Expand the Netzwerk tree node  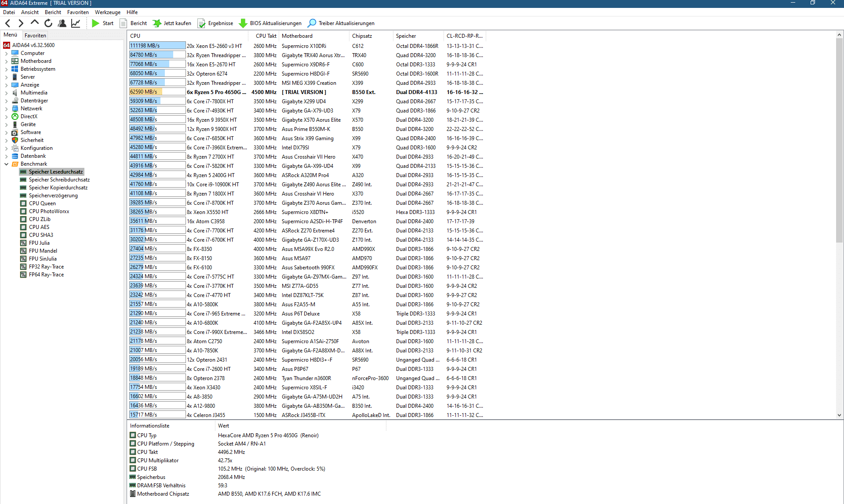pyautogui.click(x=7, y=109)
